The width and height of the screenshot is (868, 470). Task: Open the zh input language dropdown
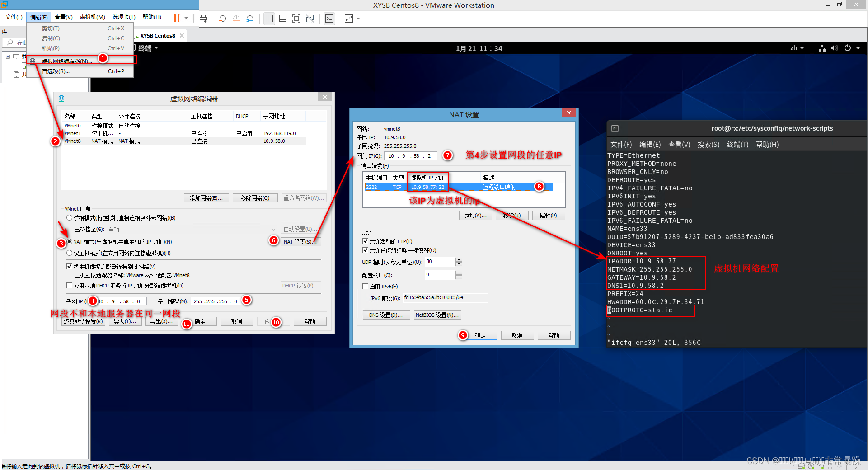click(797, 48)
